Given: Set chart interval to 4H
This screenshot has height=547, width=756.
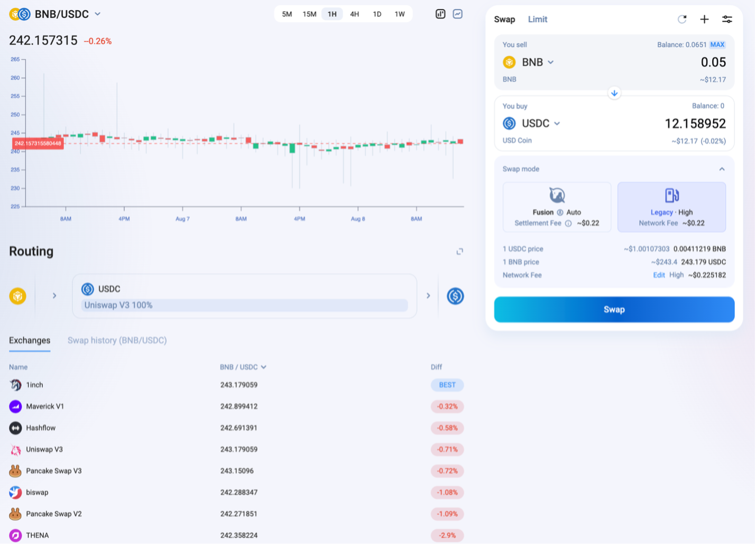Looking at the screenshot, I should pyautogui.click(x=355, y=14).
